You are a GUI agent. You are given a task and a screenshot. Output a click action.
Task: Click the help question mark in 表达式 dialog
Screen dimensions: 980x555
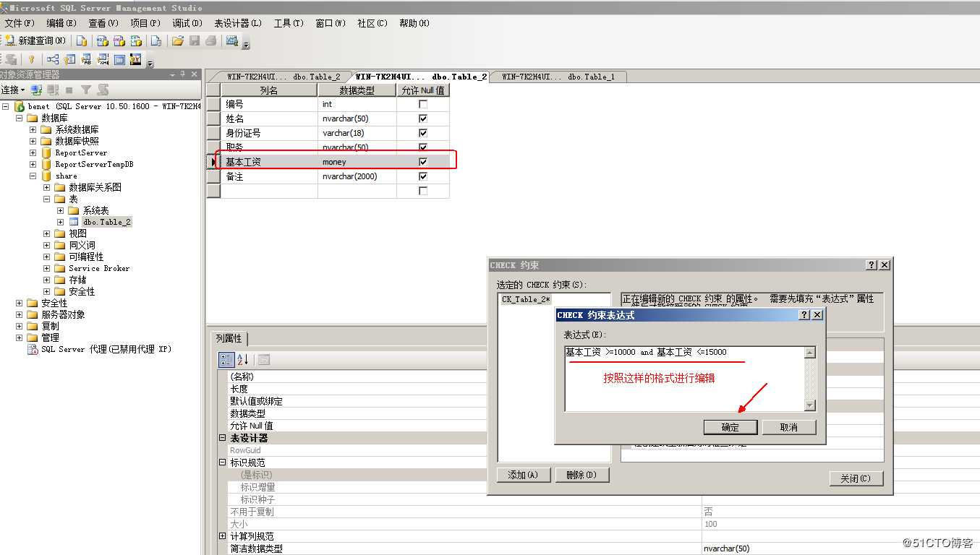pyautogui.click(x=804, y=315)
